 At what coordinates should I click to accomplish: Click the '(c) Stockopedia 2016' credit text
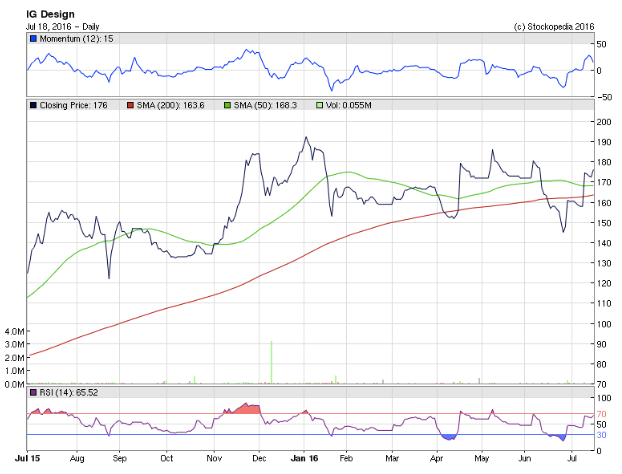coord(554,27)
